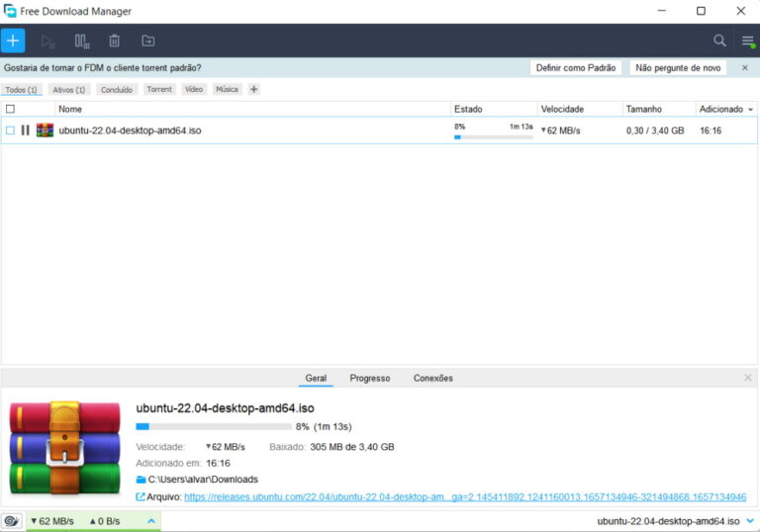Click the 16:16 added time cell
Screen dimensions: 760x532
tap(711, 131)
